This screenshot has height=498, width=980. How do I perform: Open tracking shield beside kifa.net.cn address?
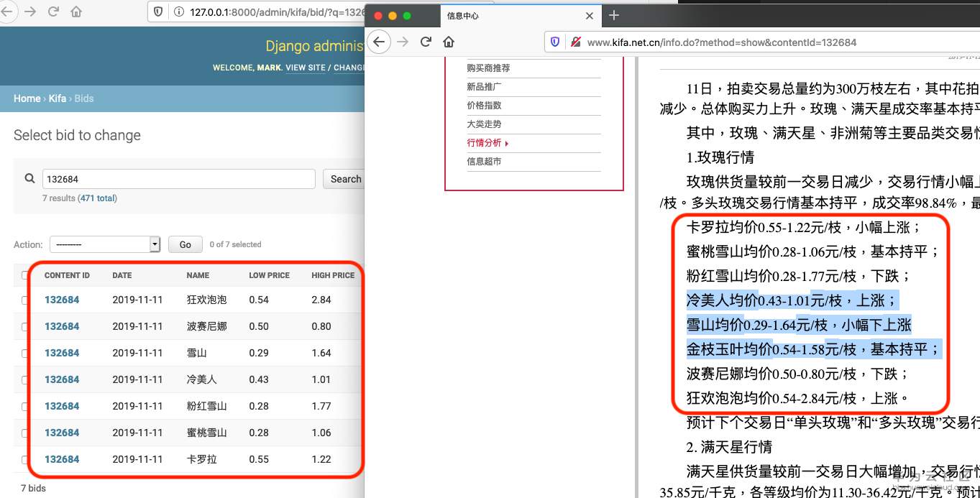(x=555, y=42)
